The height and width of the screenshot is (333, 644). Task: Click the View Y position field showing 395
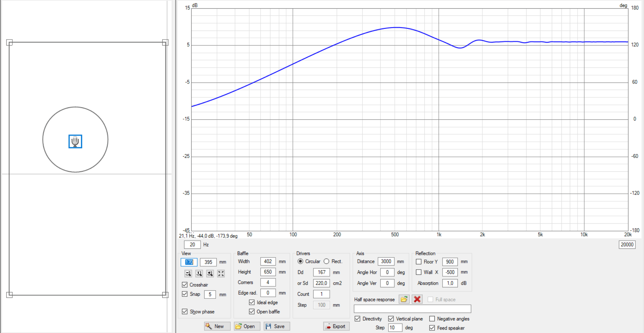click(208, 262)
